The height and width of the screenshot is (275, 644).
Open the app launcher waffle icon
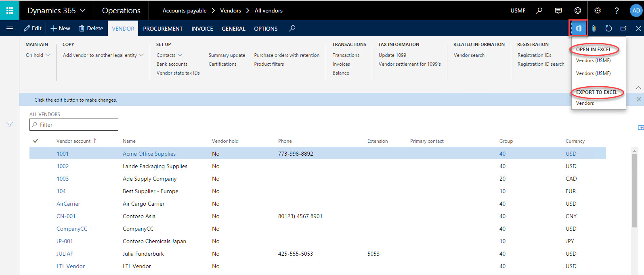10,10
